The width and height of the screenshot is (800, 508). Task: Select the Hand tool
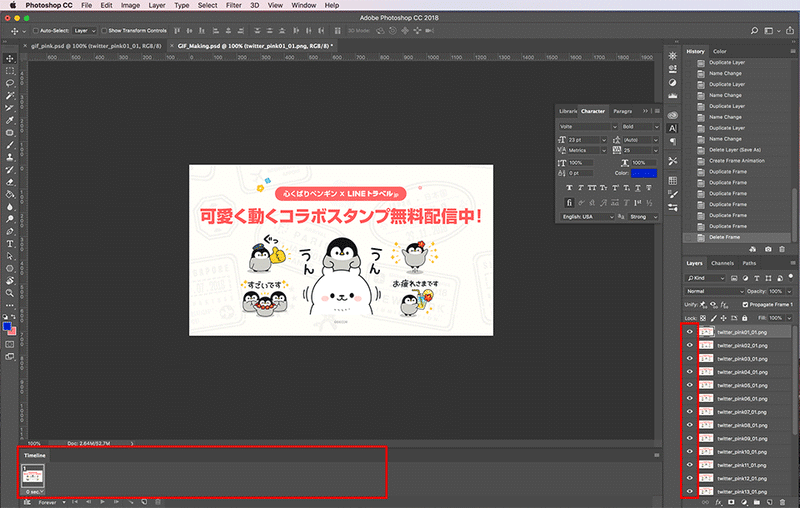pos(10,281)
